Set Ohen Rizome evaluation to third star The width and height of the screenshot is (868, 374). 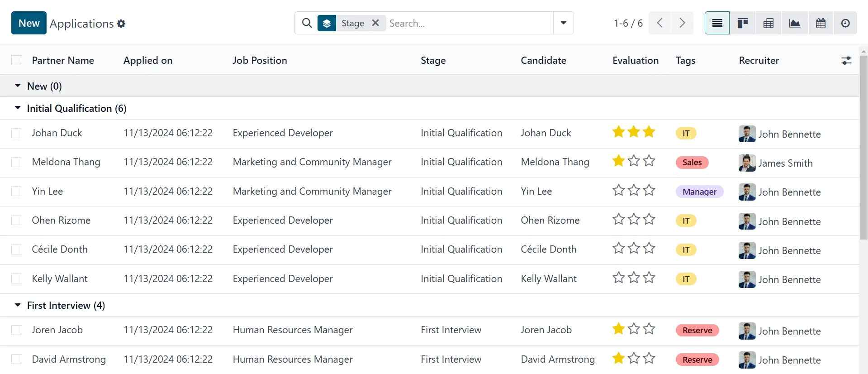click(x=649, y=219)
